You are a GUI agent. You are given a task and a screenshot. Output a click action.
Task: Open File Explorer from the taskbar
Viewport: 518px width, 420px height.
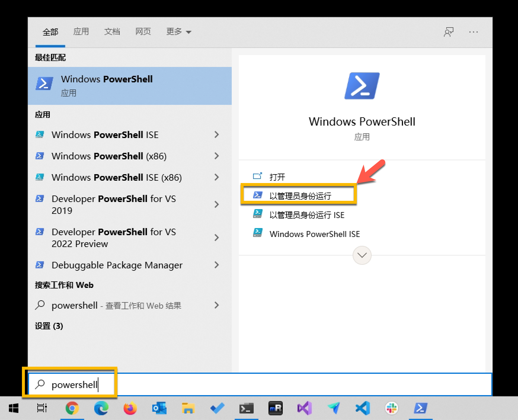[188, 408]
